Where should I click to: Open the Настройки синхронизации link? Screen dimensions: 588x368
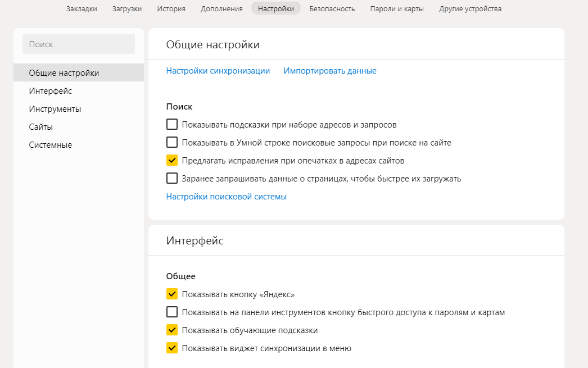[x=218, y=71]
